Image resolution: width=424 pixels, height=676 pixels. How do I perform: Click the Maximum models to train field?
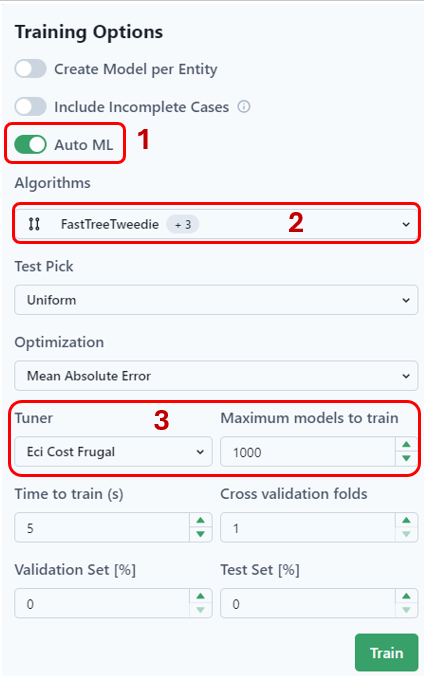click(308, 452)
